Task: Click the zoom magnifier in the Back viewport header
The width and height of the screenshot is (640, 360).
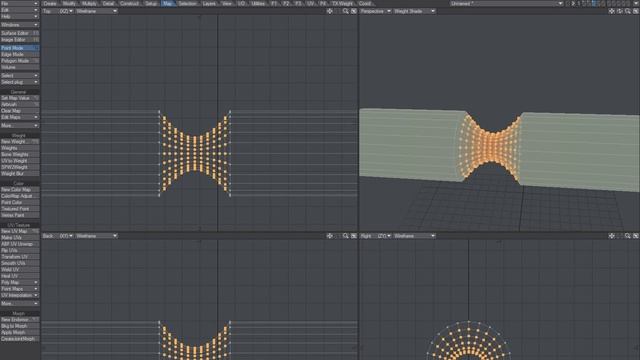Action: click(x=346, y=236)
